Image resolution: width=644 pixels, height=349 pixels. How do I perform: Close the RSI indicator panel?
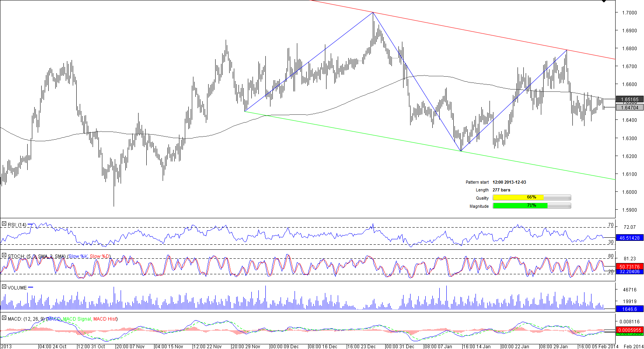pyautogui.click(x=4, y=224)
